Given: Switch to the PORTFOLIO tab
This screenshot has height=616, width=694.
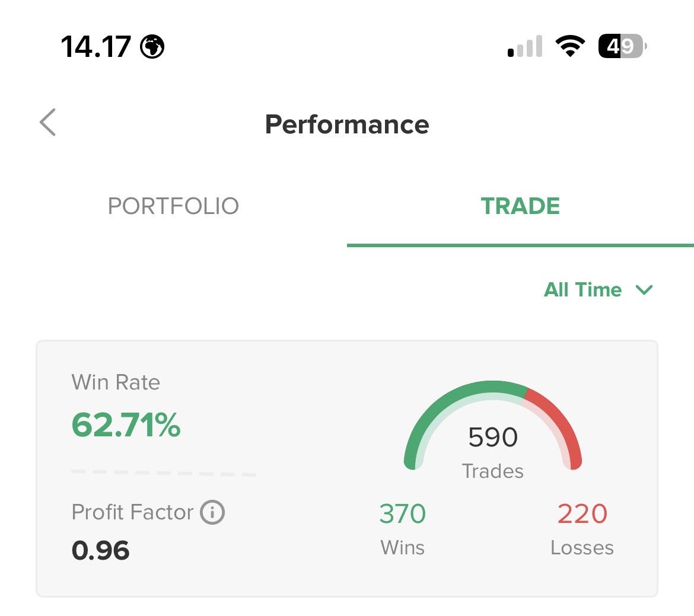Looking at the screenshot, I should click(x=173, y=206).
